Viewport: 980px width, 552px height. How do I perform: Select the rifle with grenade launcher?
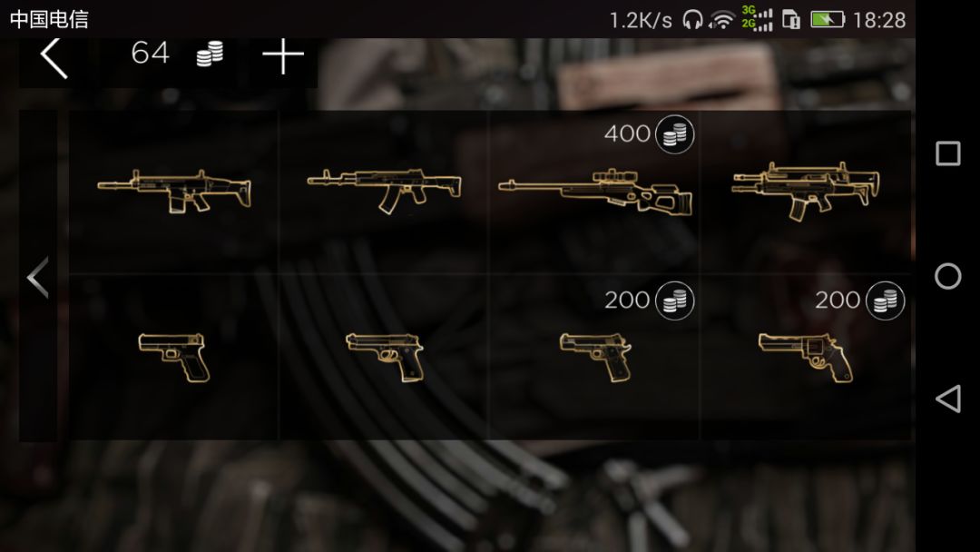tap(806, 192)
